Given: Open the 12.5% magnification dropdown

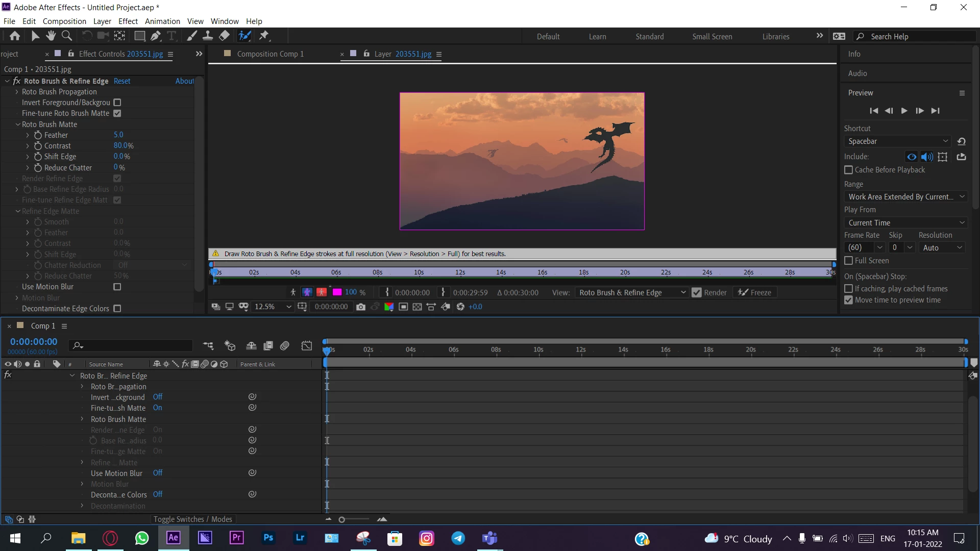Looking at the screenshot, I should (x=273, y=307).
